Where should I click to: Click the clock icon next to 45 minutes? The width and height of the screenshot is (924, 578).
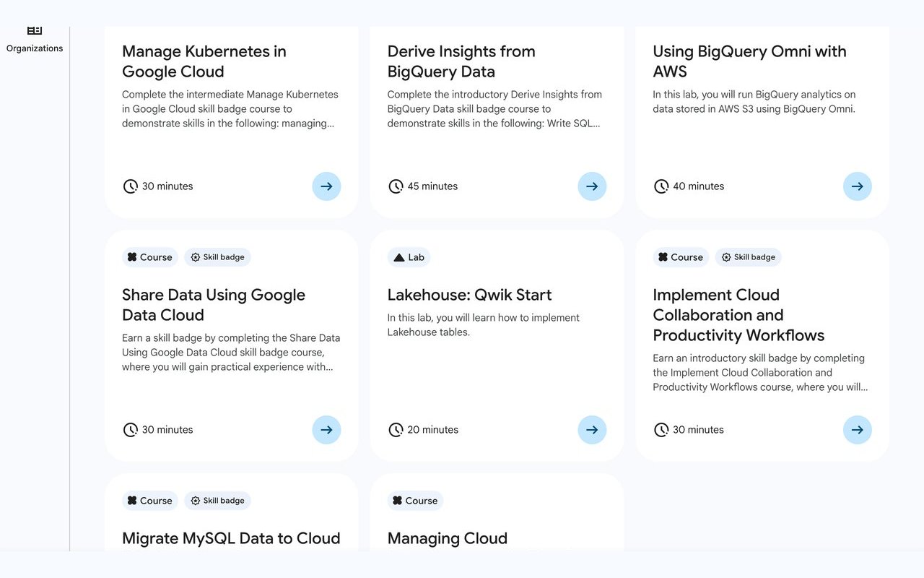click(x=396, y=186)
